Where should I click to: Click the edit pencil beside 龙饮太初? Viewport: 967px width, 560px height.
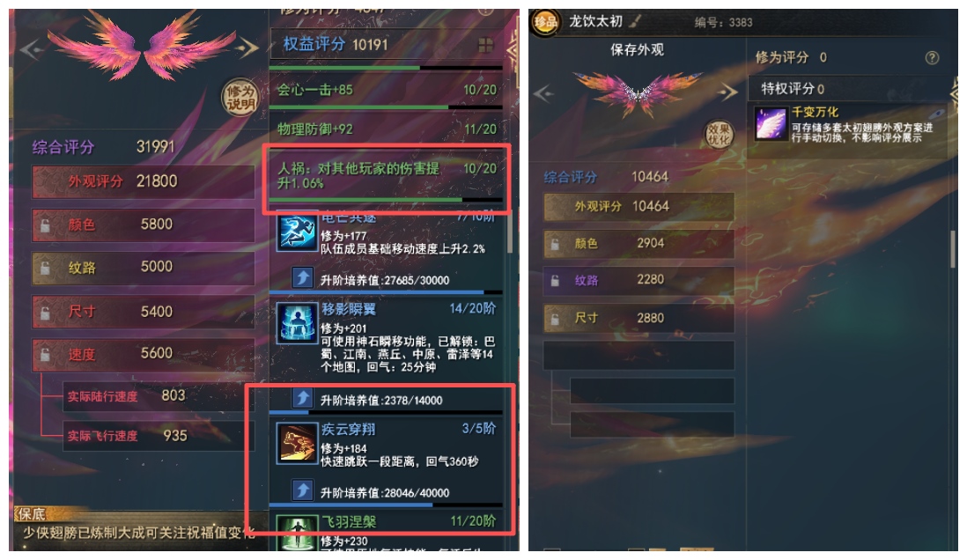(x=635, y=22)
